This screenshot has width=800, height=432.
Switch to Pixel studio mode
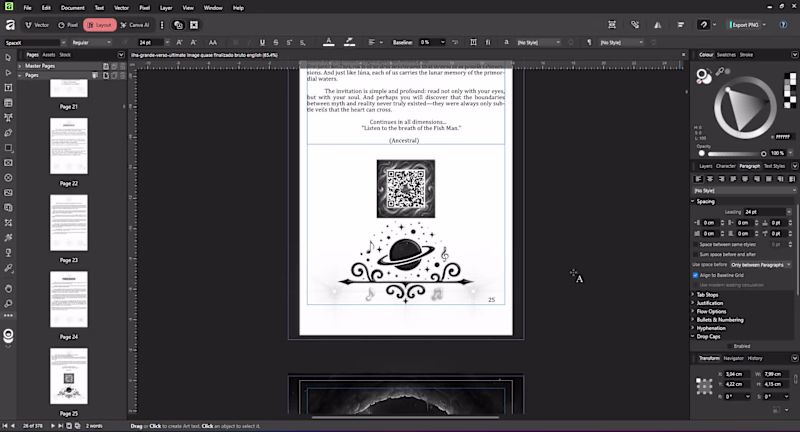[68, 25]
